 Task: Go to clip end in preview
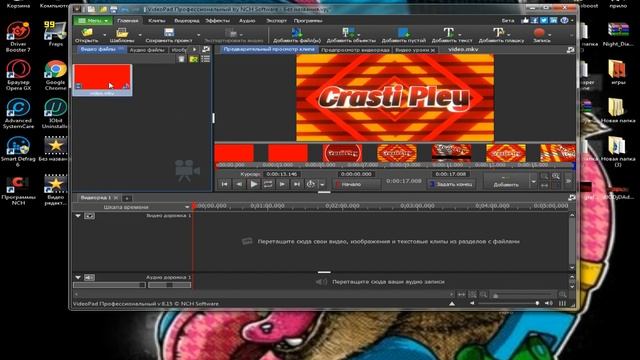(x=297, y=184)
